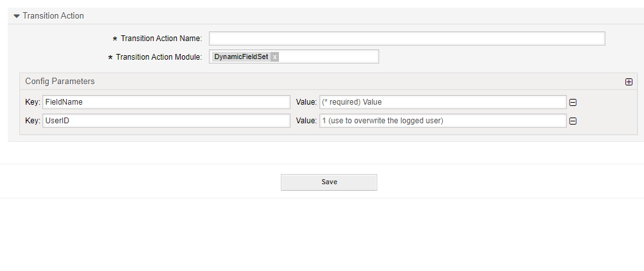Click the Transition Action section title
This screenshot has width=644, height=271.
tap(53, 16)
